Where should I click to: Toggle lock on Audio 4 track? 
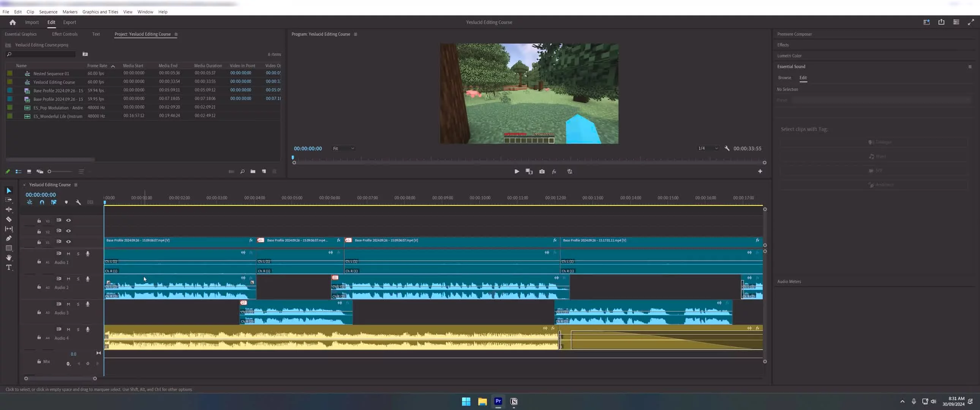[39, 337]
